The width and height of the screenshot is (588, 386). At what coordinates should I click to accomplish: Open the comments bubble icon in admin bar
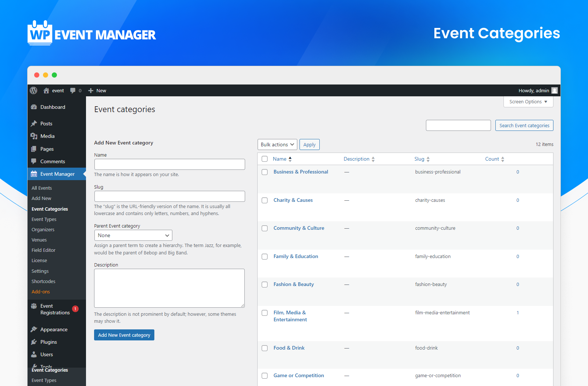click(x=73, y=90)
